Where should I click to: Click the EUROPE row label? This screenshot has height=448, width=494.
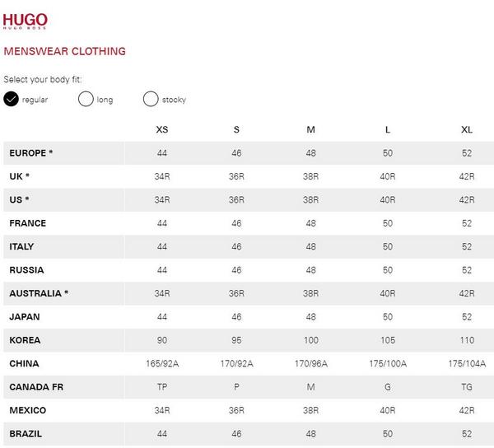31,153
